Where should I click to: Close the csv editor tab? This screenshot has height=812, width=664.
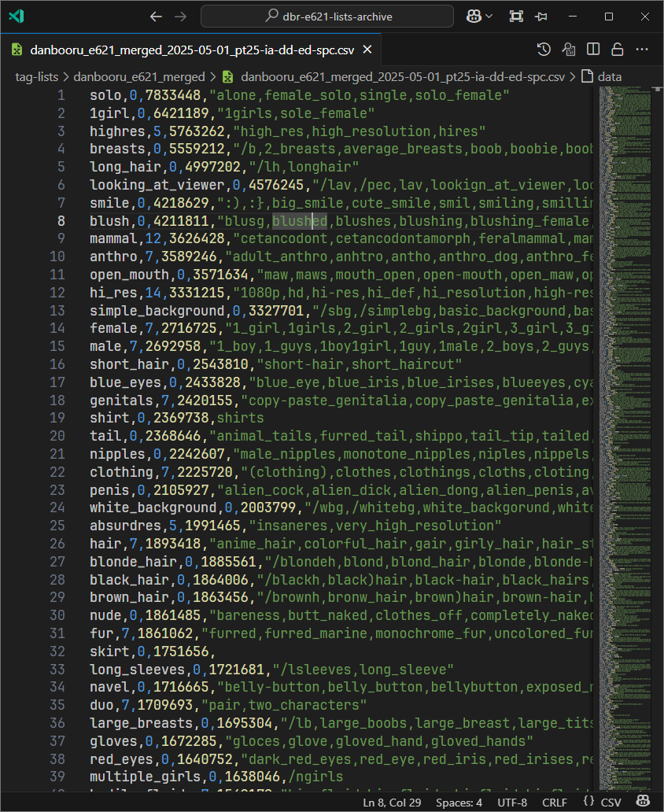coord(367,50)
